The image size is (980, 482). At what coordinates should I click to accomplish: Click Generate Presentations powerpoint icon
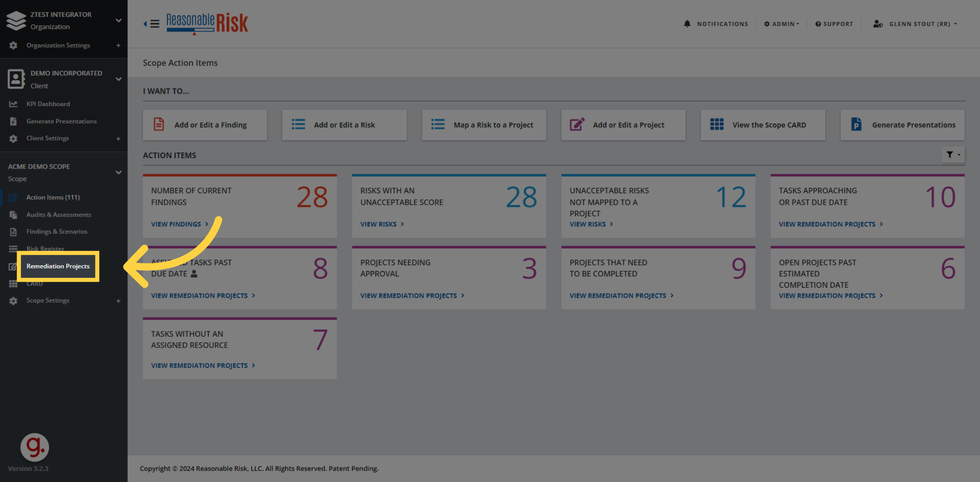point(856,124)
